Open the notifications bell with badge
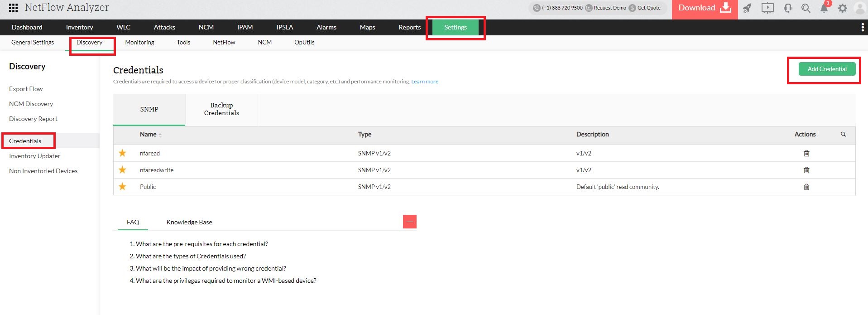The width and height of the screenshot is (868, 315). 825,7
